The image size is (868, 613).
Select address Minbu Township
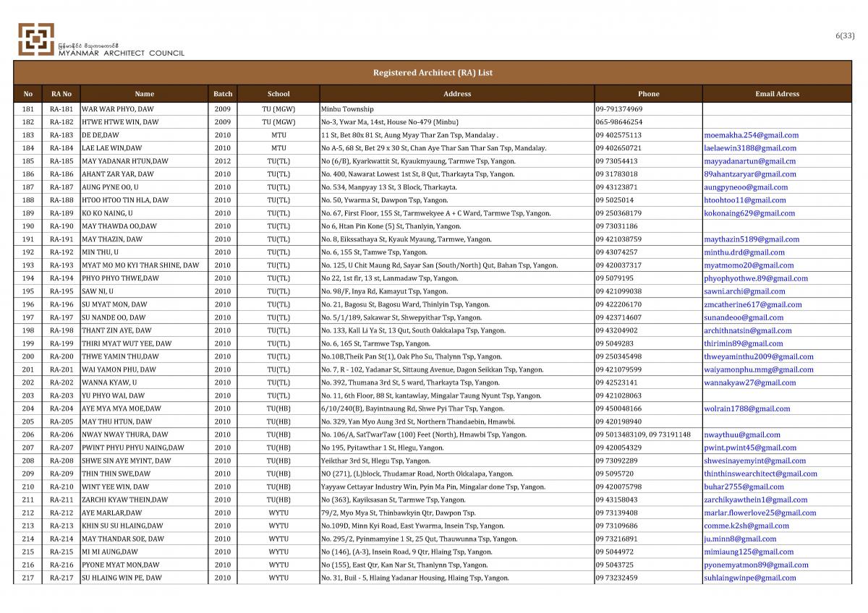pyautogui.click(x=347, y=109)
